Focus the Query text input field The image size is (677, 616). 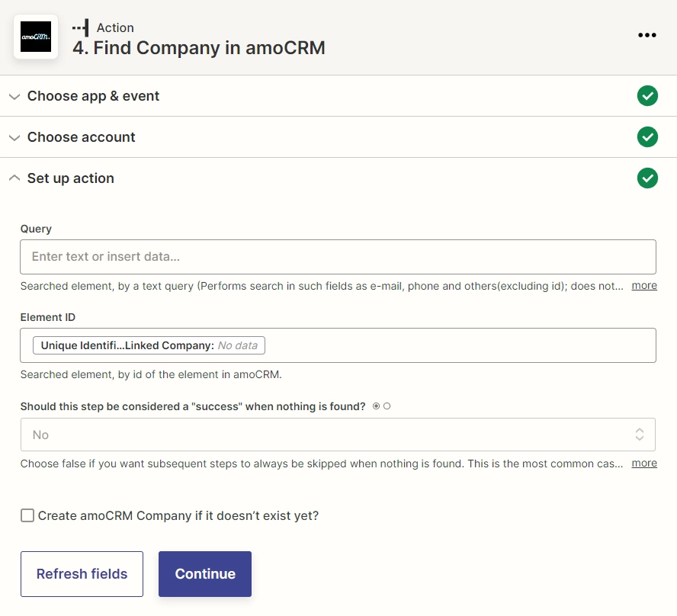338,257
